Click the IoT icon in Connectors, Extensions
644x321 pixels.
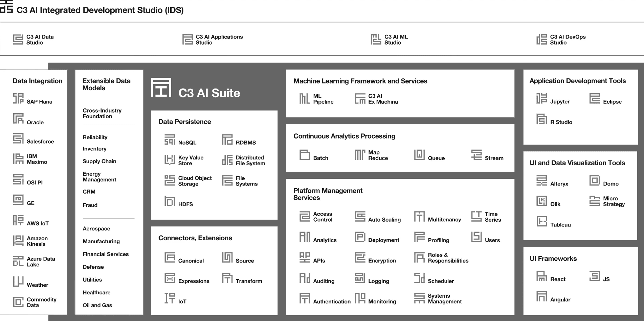pyautogui.click(x=170, y=298)
